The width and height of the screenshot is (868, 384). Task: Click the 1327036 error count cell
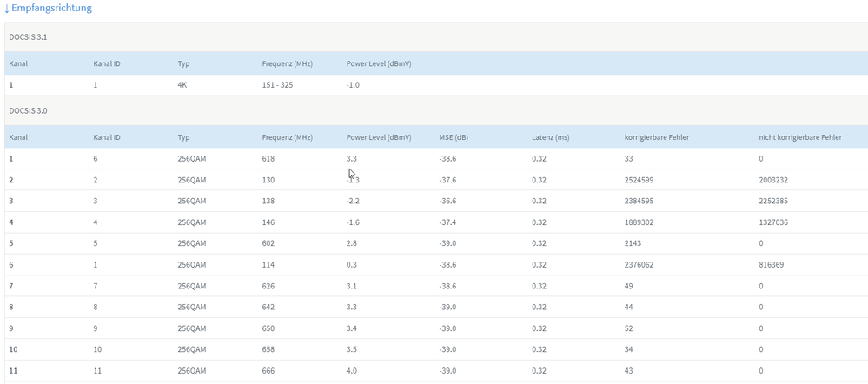776,222
